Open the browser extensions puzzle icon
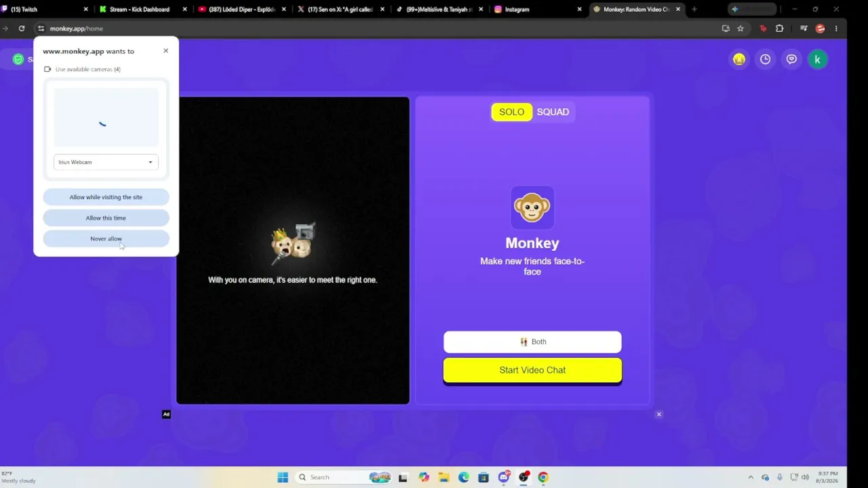The image size is (868, 488). click(x=779, y=28)
